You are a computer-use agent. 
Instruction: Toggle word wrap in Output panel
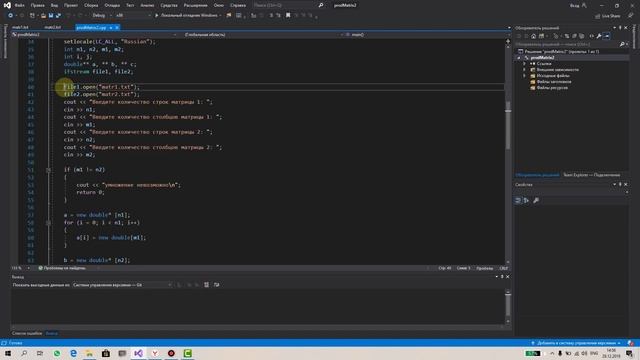tap(216, 285)
